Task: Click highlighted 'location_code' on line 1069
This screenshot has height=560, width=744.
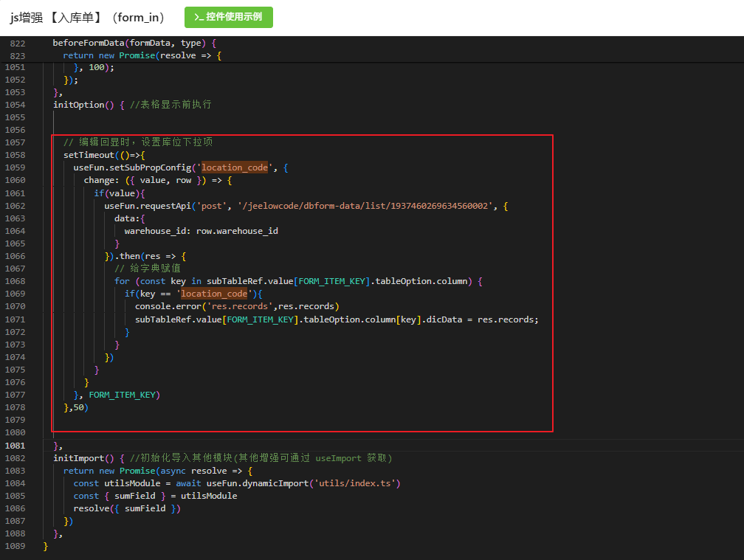Action: tap(214, 294)
